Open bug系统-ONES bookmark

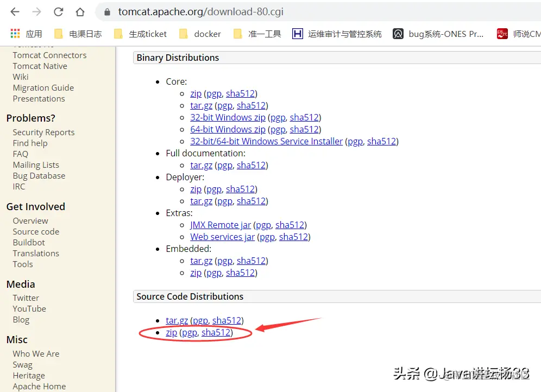pos(438,34)
